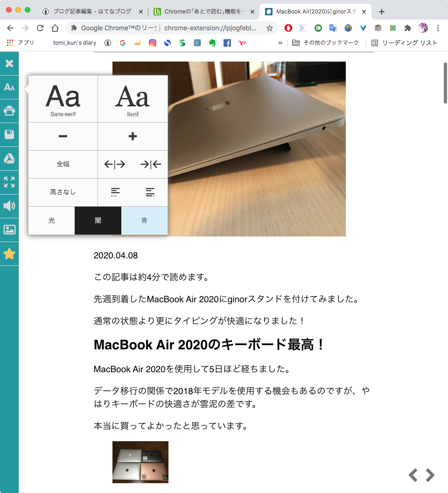Open the font settings panel via Aa icon

(x=9, y=87)
